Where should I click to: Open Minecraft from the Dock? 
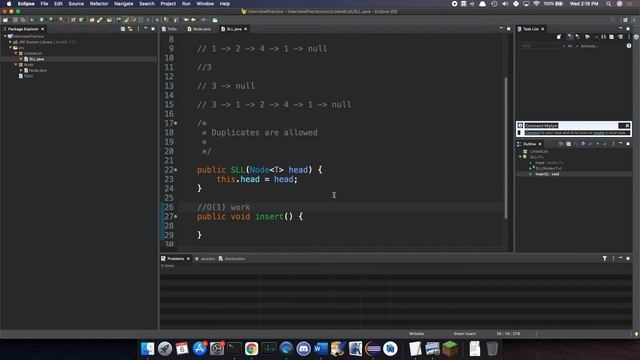(450, 349)
